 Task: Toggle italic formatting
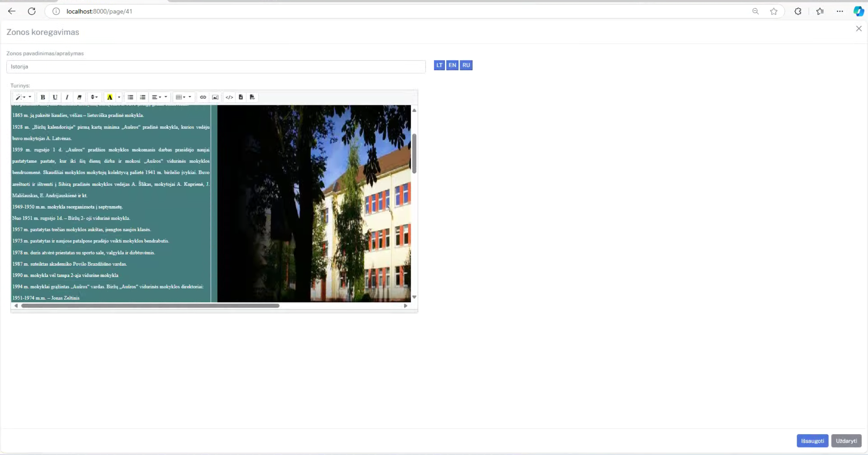tap(67, 97)
